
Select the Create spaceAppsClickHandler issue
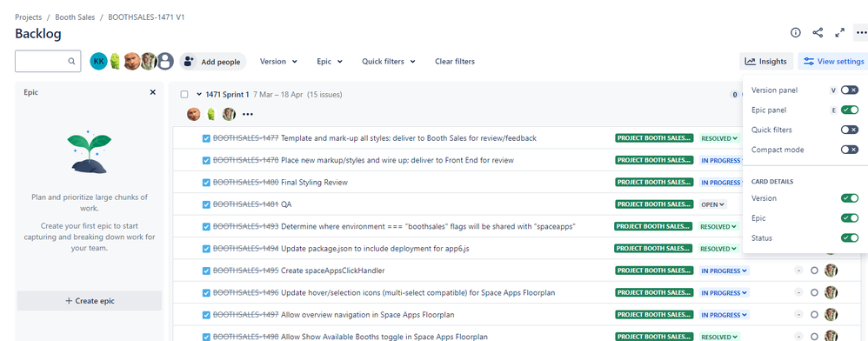333,271
